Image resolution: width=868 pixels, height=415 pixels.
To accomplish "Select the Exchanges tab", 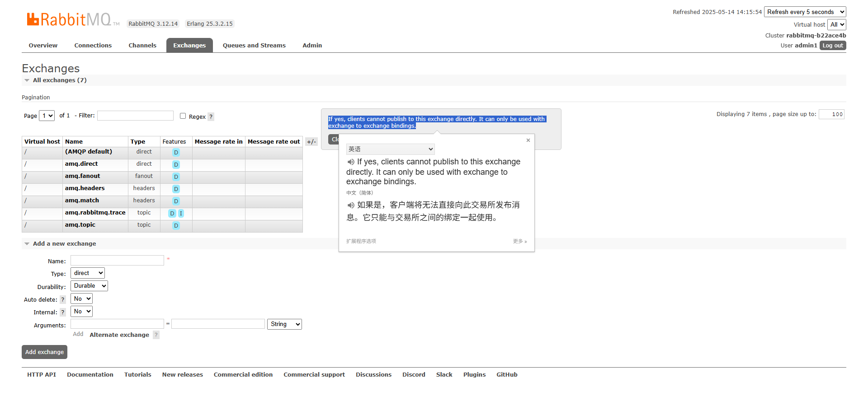I will click(189, 46).
